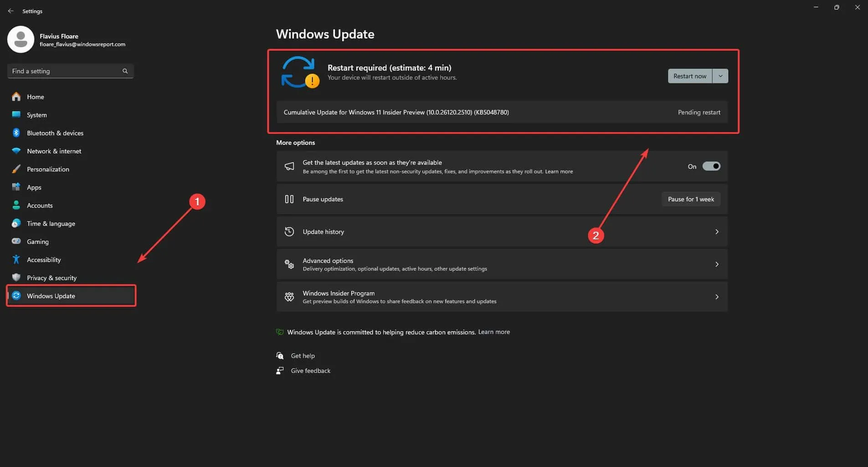Click the search magnifier icon
Image resolution: width=868 pixels, height=467 pixels.
pos(125,71)
